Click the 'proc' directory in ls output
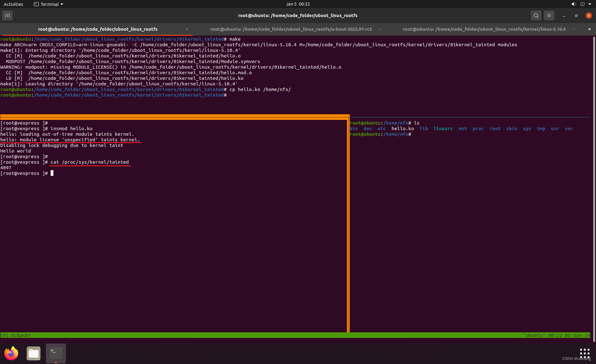Screen dimensions: 596x364 [478, 129]
